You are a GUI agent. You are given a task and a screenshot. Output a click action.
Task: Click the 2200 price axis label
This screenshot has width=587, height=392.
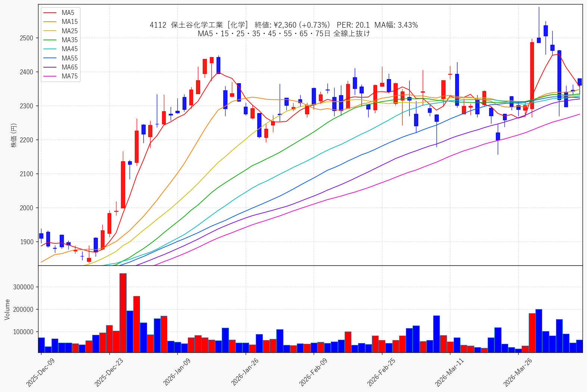point(27,140)
